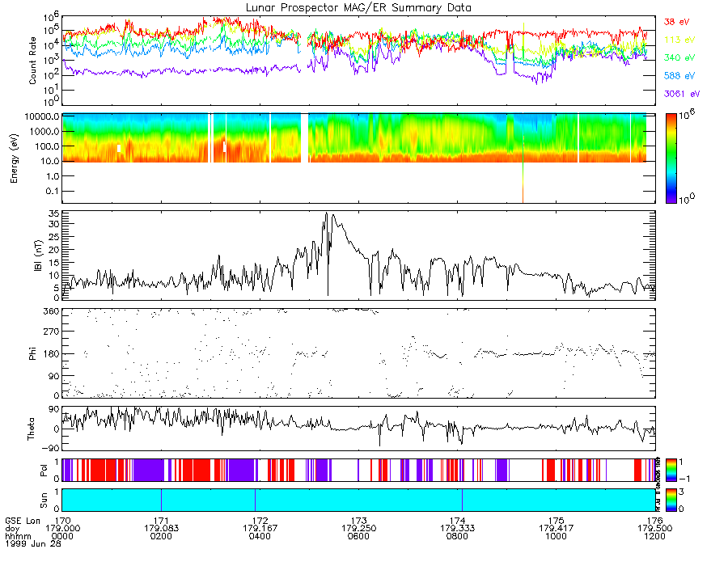Select the purple 3061 eV legend label
Image resolution: width=728 pixels, height=566 pixels.
(682, 94)
